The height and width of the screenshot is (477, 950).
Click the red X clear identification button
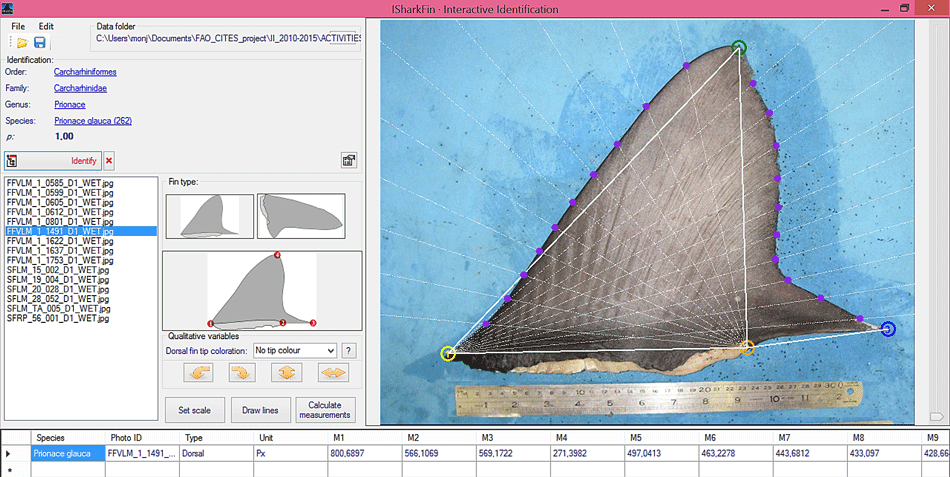pyautogui.click(x=109, y=160)
